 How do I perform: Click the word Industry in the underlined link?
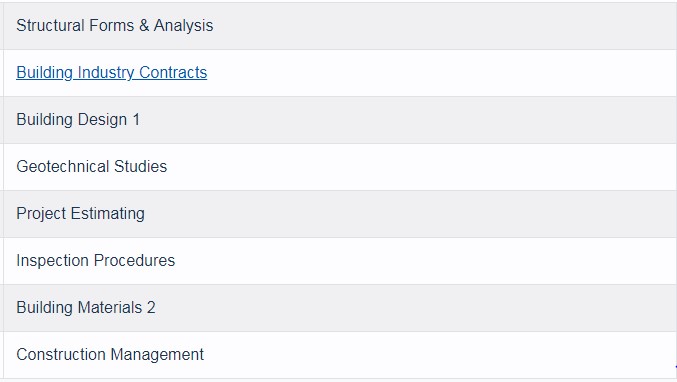click(106, 73)
